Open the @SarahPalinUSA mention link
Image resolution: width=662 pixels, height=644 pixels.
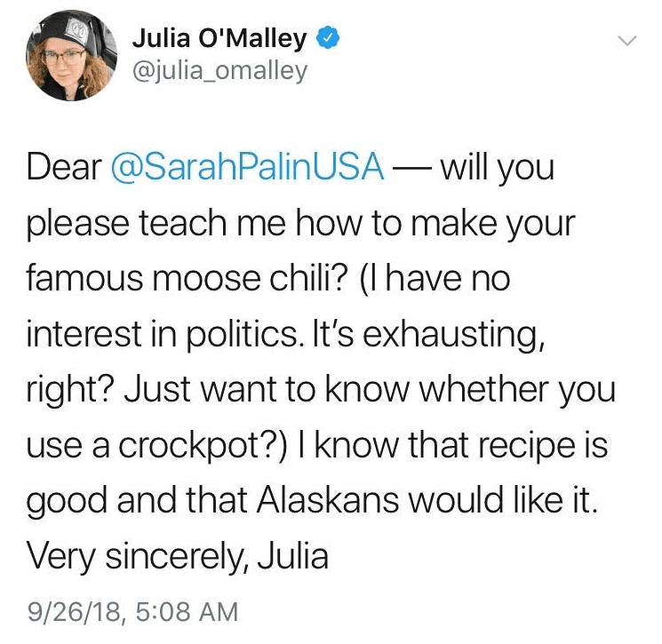247,167
